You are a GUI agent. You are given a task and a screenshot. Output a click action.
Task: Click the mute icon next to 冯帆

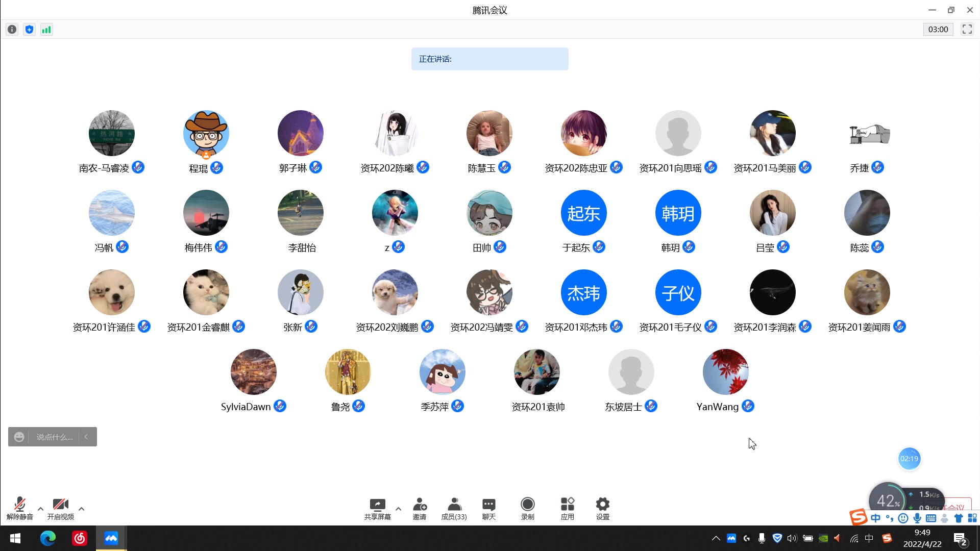pos(122,247)
